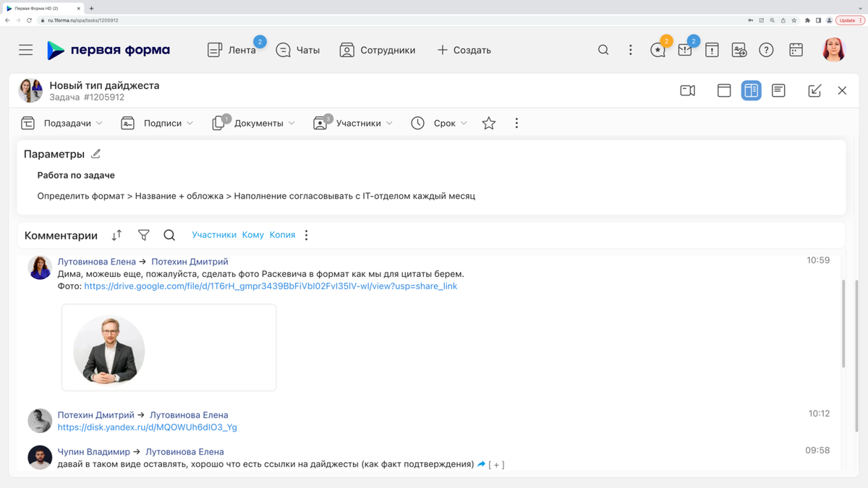This screenshot has height=488, width=868.
Task: Open the user profile avatar menu
Action: click(x=834, y=49)
